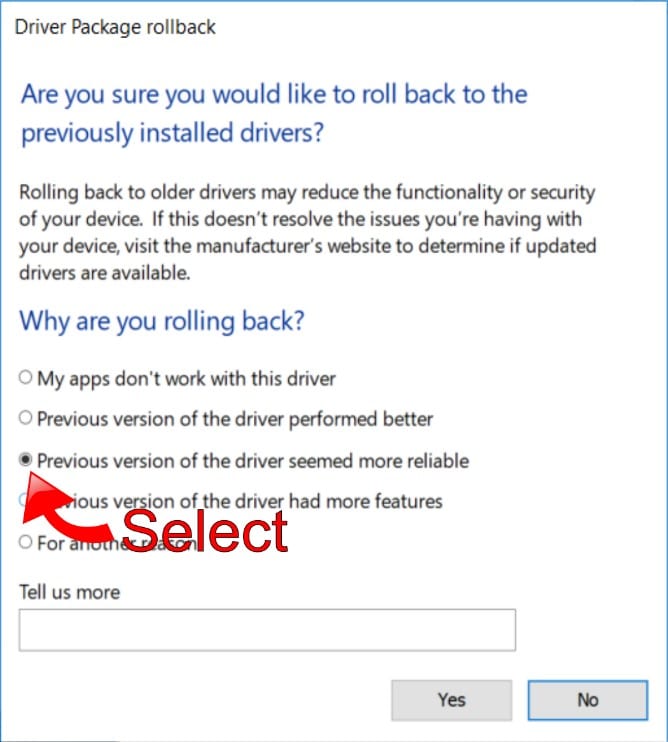Cancel the rollback with the No button
668x742 pixels.
pos(588,700)
